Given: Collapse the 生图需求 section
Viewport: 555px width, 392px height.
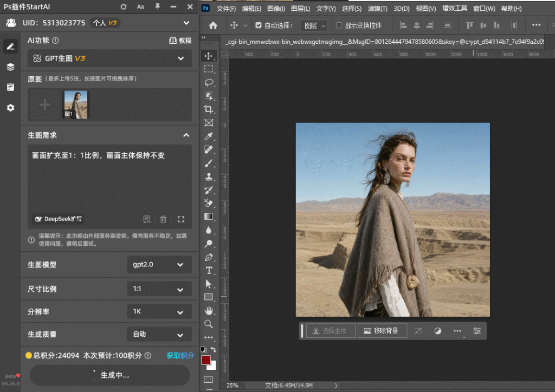Looking at the screenshot, I should (x=186, y=135).
